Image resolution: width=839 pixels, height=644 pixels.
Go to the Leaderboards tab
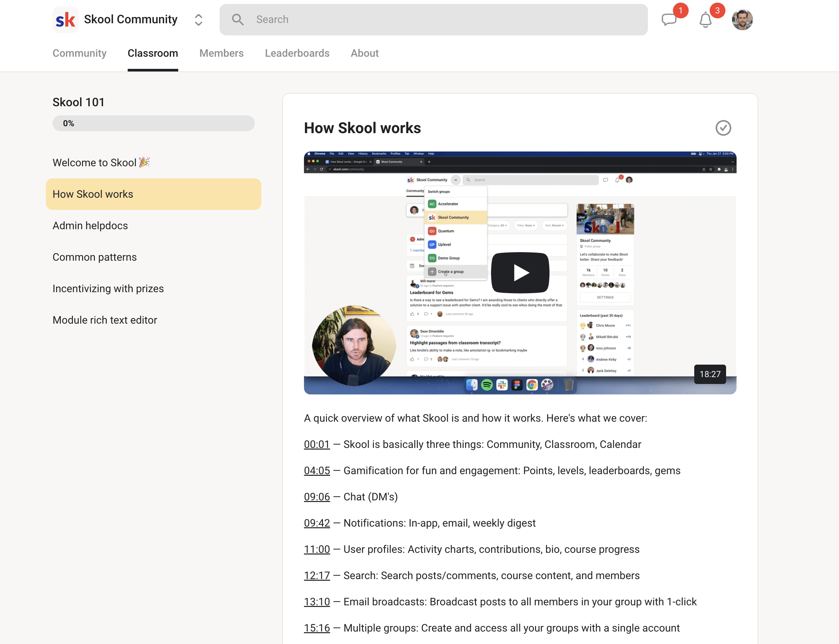pos(297,53)
